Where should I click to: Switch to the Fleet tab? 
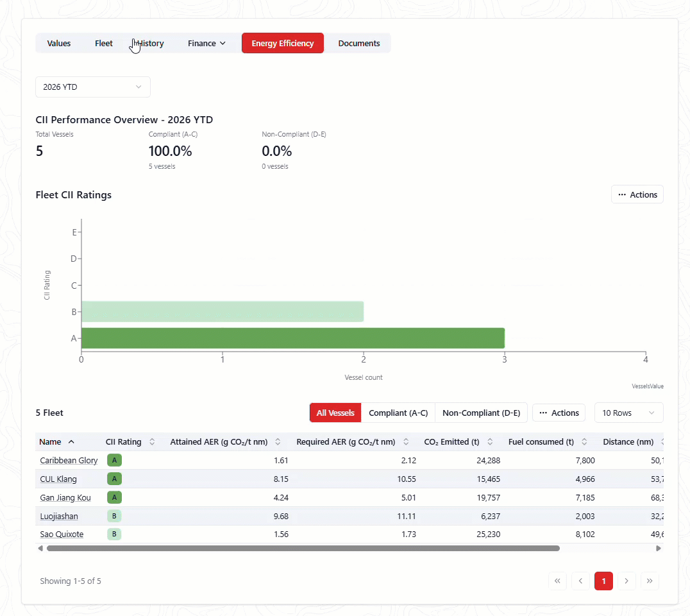click(104, 43)
